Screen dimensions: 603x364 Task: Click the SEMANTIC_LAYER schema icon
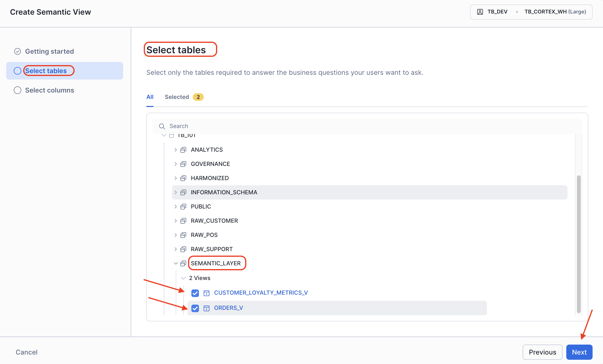pyautogui.click(x=183, y=263)
